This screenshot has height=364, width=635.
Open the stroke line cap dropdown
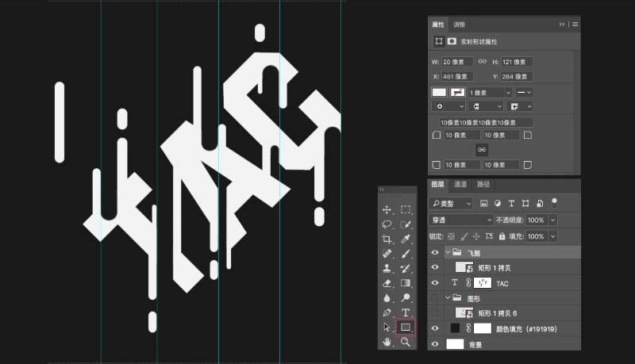(x=486, y=106)
